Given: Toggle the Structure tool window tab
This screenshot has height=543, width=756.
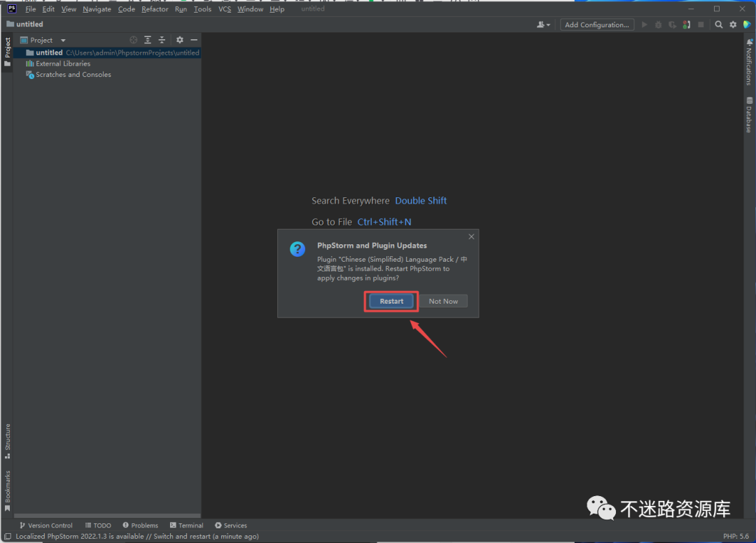Looking at the screenshot, I should coord(7,442).
